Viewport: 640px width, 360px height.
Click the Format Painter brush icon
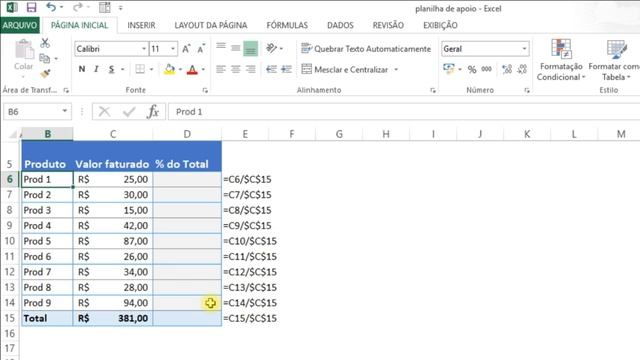[x=45, y=74]
